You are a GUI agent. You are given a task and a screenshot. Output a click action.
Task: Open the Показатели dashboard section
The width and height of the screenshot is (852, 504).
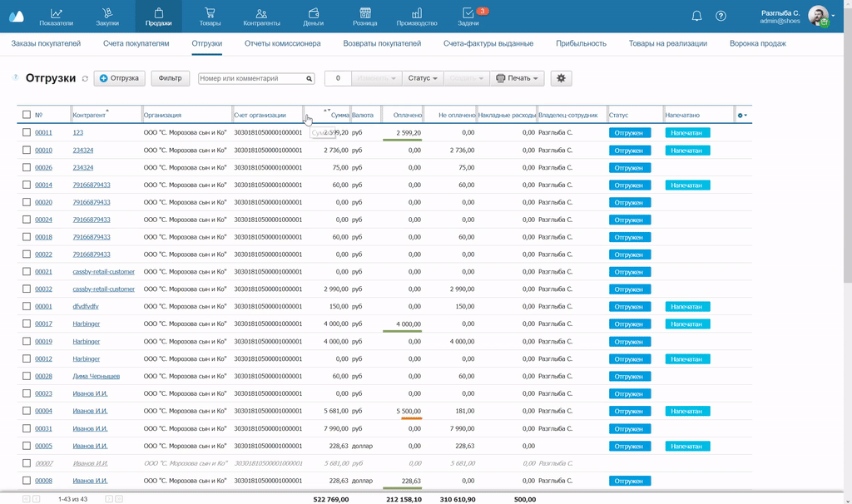[57, 17]
